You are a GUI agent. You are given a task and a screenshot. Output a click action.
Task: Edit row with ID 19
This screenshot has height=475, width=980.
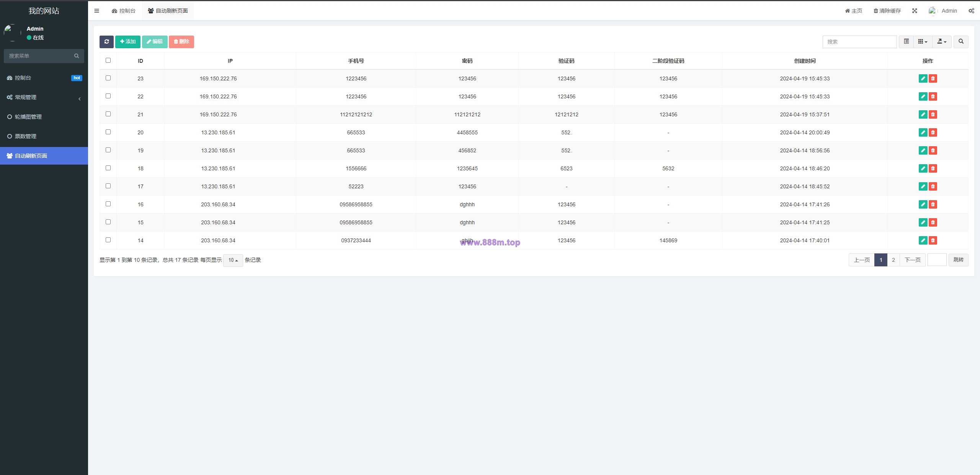(923, 150)
